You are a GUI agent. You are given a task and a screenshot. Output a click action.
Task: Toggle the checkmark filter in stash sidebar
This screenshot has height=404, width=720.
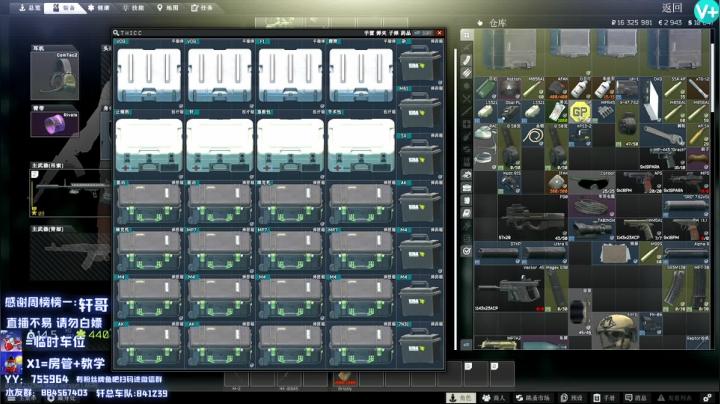[x=467, y=251]
